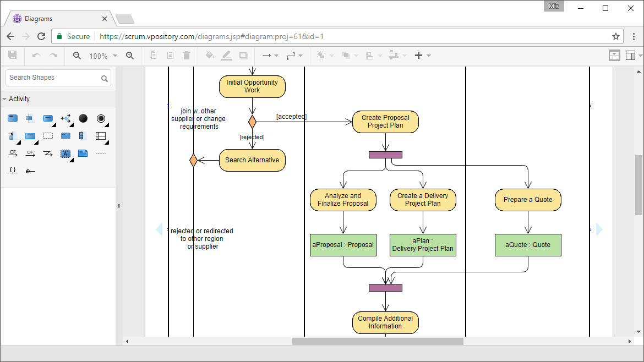
Task: Select the Decision node shape
Action: coord(66,119)
